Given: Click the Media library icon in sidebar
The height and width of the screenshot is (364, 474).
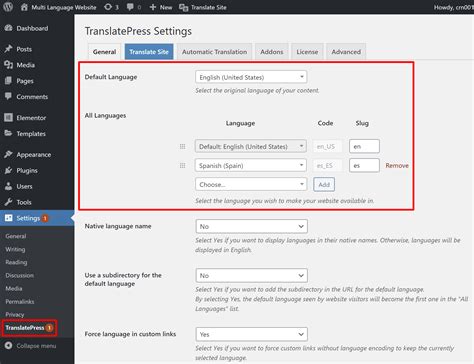Looking at the screenshot, I should [x=9, y=65].
